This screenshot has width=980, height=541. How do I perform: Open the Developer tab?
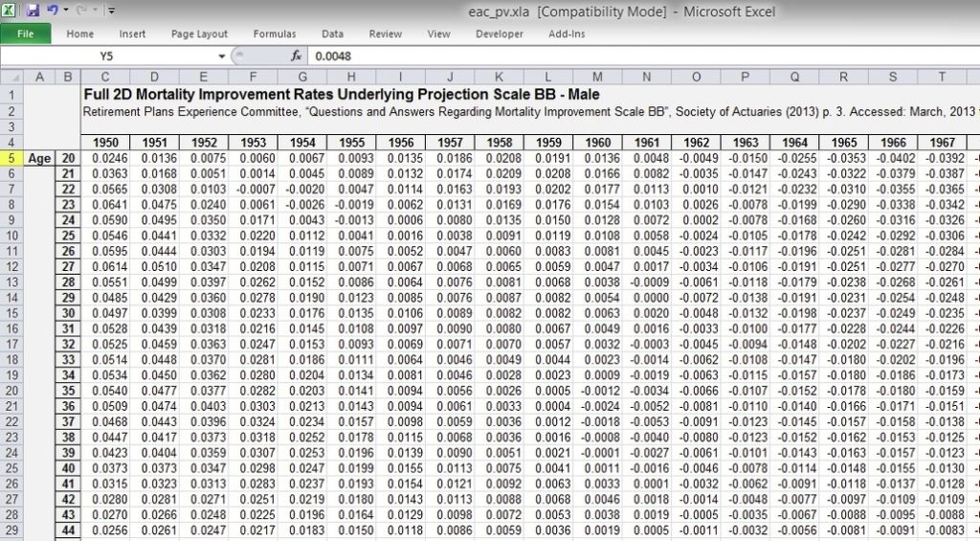click(x=500, y=34)
